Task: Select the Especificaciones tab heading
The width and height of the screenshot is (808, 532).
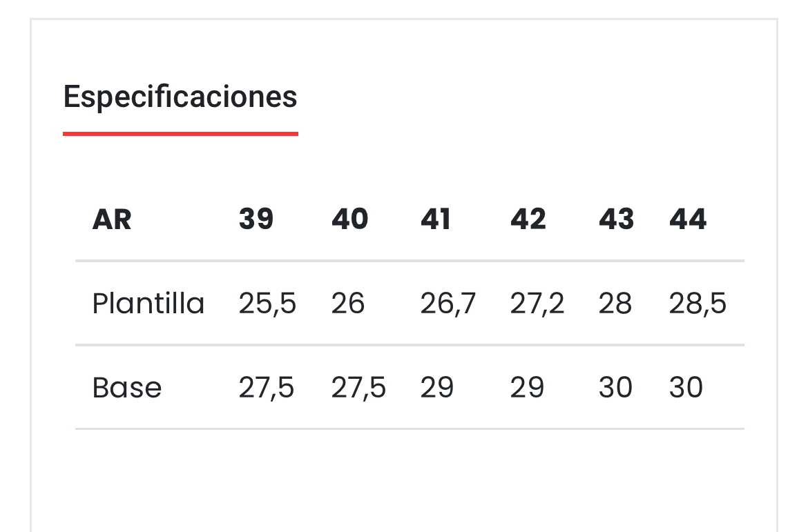Action: pyautogui.click(x=180, y=97)
